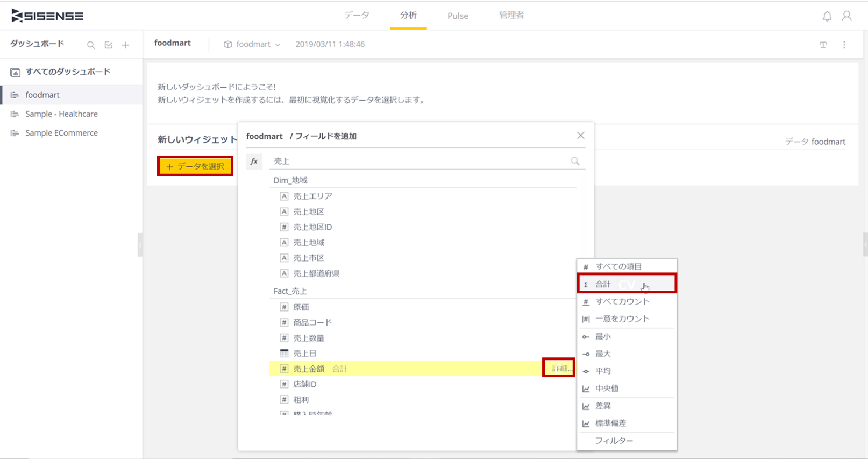Click すべてのダッシュボード icon
The image size is (868, 459).
coord(15,72)
